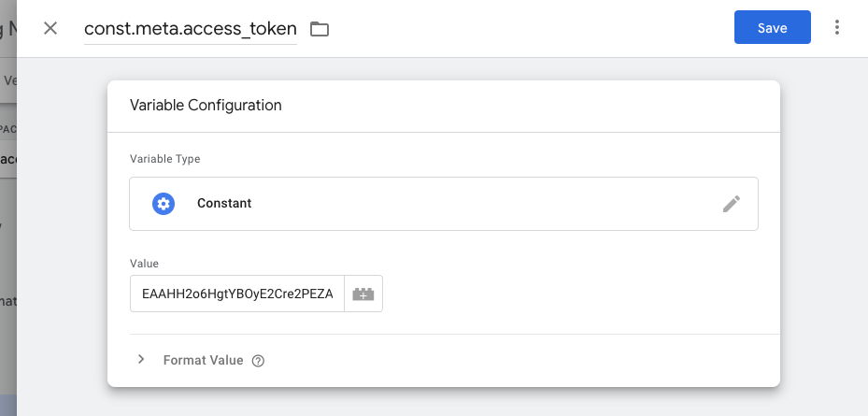This screenshot has height=416, width=868.
Task: Edit variable type using the pencil icon
Action: tap(732, 204)
